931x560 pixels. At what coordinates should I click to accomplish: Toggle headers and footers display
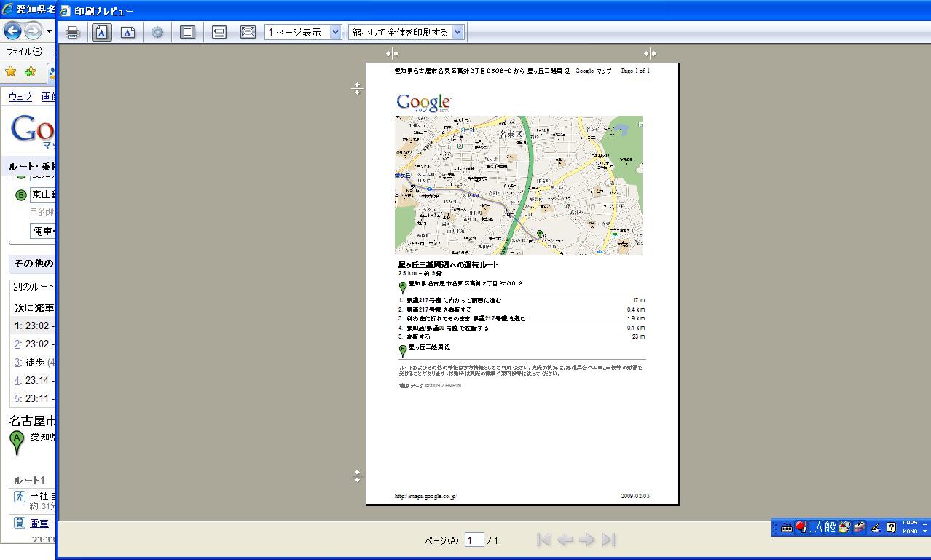tap(187, 32)
